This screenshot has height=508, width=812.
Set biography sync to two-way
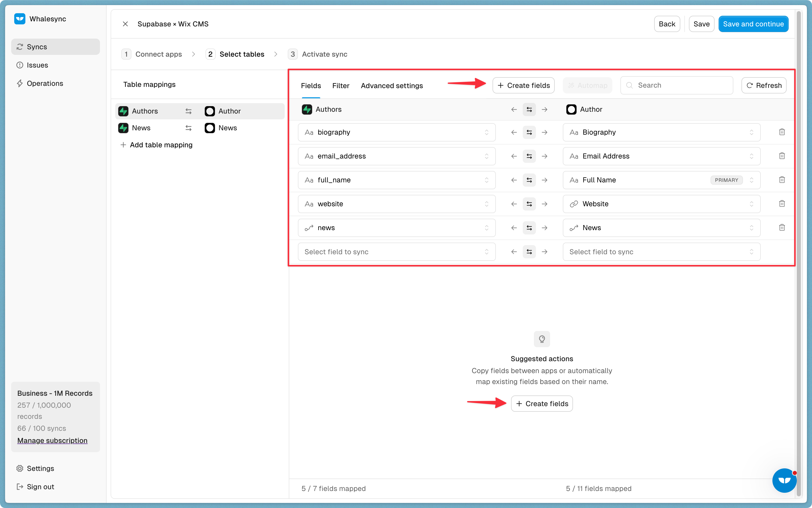coord(529,132)
